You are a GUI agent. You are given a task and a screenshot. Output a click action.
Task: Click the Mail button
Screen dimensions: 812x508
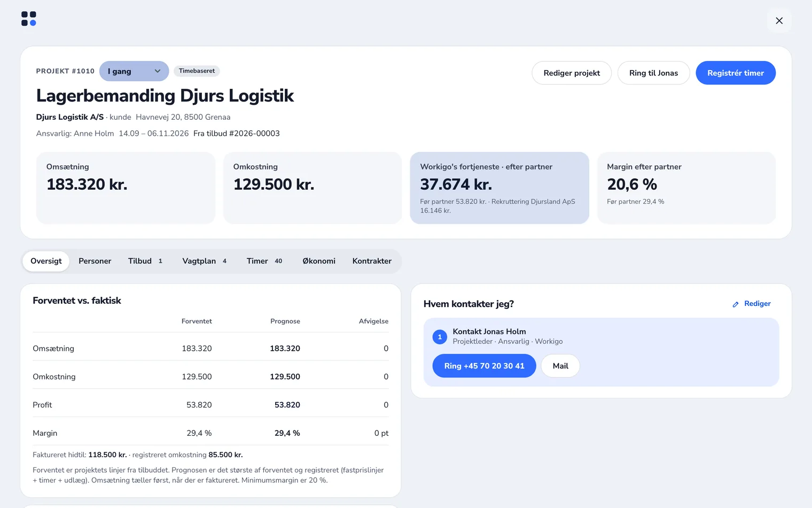[x=560, y=366]
